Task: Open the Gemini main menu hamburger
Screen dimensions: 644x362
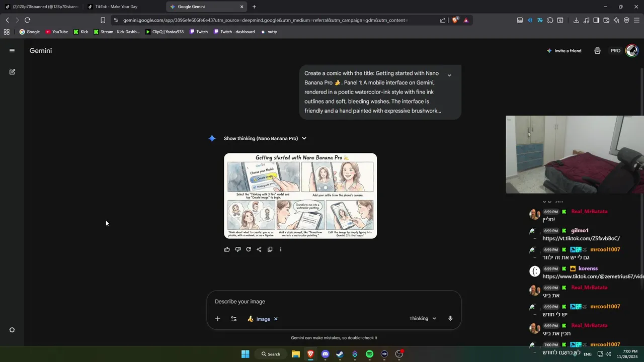Action: pyautogui.click(x=12, y=51)
